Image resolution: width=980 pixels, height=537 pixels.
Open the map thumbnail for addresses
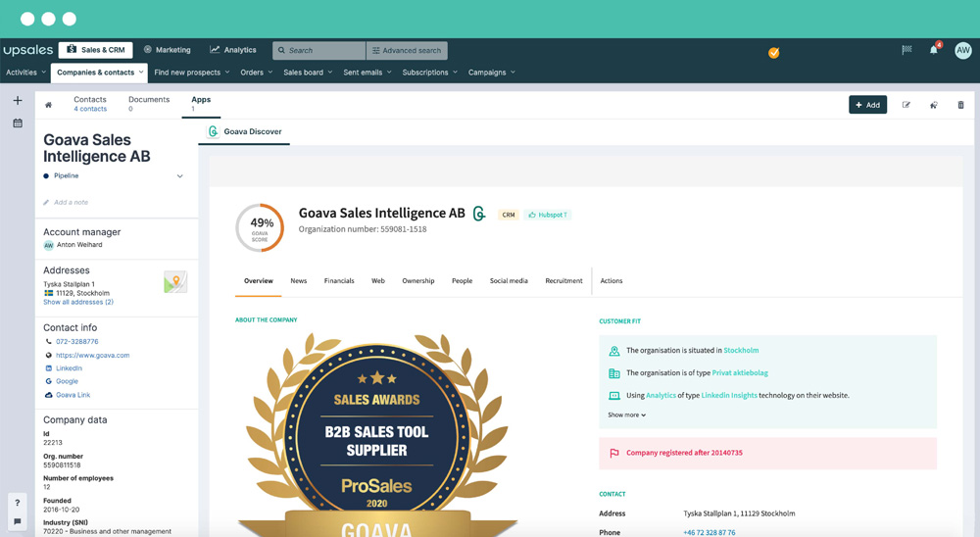tap(175, 282)
